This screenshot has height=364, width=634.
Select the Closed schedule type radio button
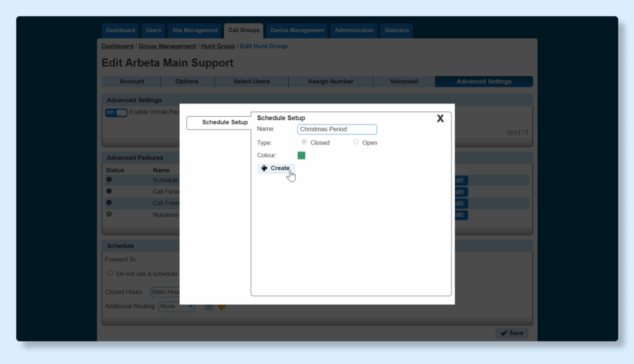click(304, 142)
